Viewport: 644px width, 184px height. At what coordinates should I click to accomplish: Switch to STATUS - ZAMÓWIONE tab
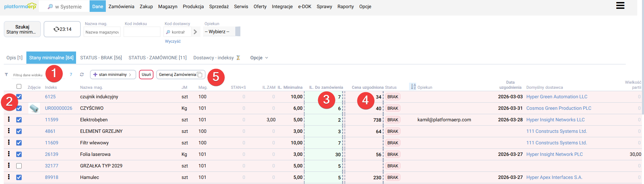pyautogui.click(x=157, y=58)
